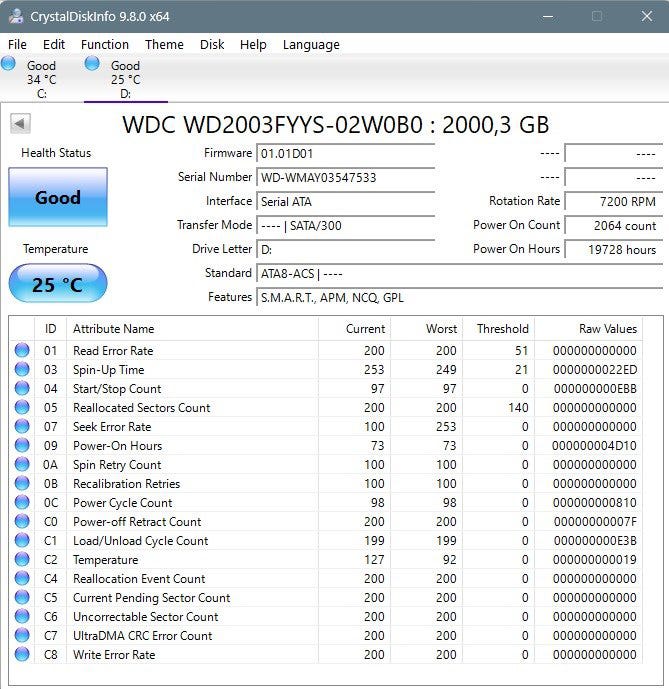The image size is (669, 689).
Task: Click status orb for Power Cycle Count
Action: [x=22, y=502]
